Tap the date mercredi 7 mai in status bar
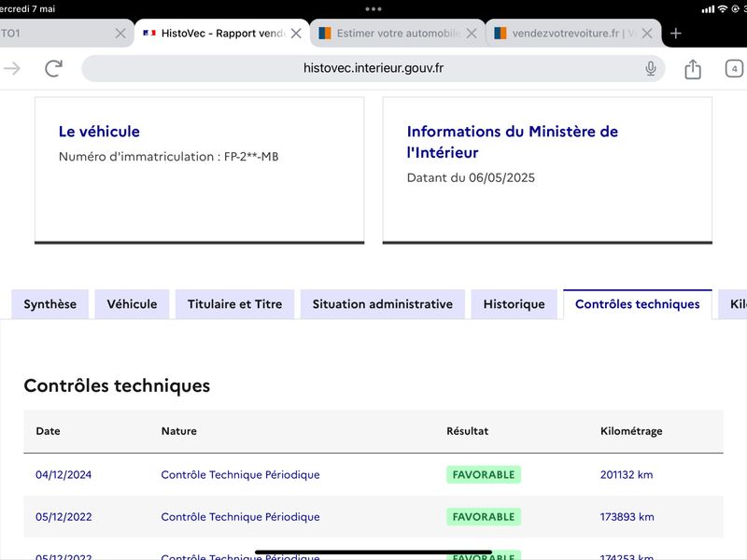 [x=27, y=8]
